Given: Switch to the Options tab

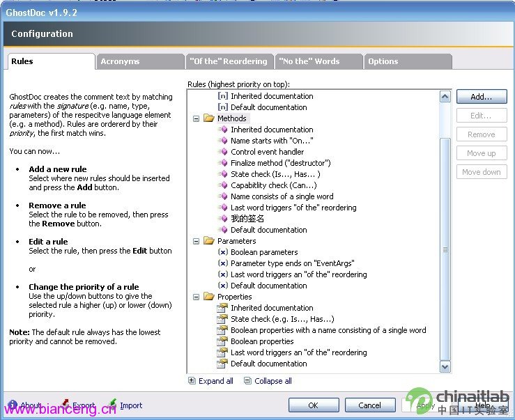Looking at the screenshot, I should pyautogui.click(x=408, y=61).
